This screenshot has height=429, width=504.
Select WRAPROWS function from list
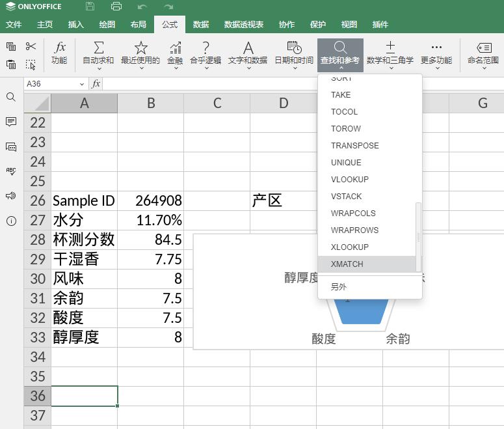pos(367,230)
